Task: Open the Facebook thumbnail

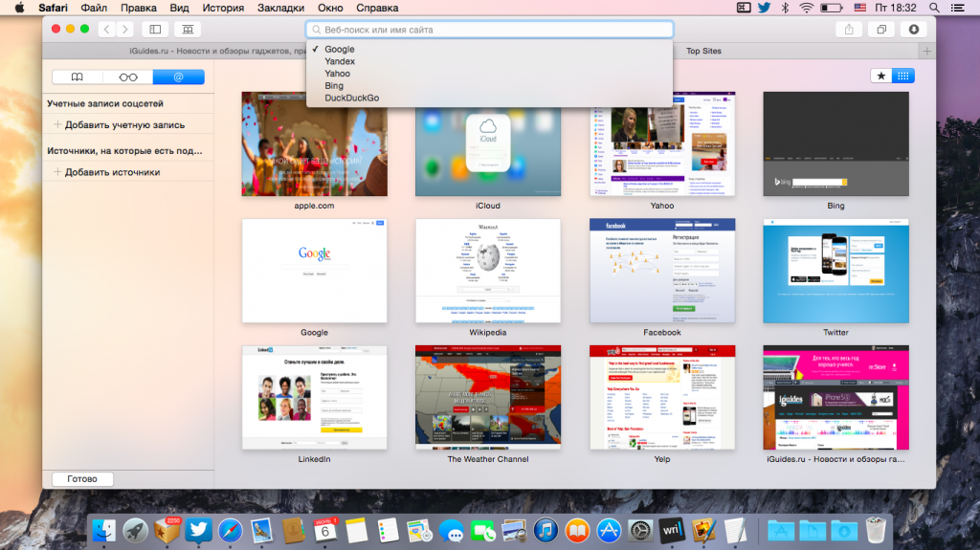Action: coord(662,271)
